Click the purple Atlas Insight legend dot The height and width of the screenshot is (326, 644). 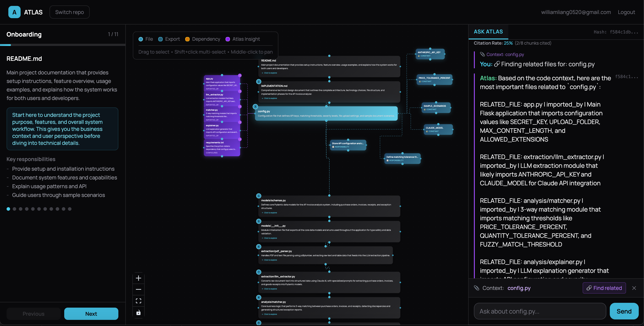[x=228, y=39]
